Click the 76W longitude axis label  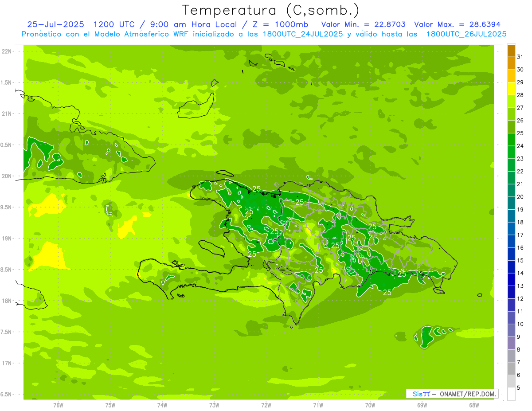tap(58, 405)
